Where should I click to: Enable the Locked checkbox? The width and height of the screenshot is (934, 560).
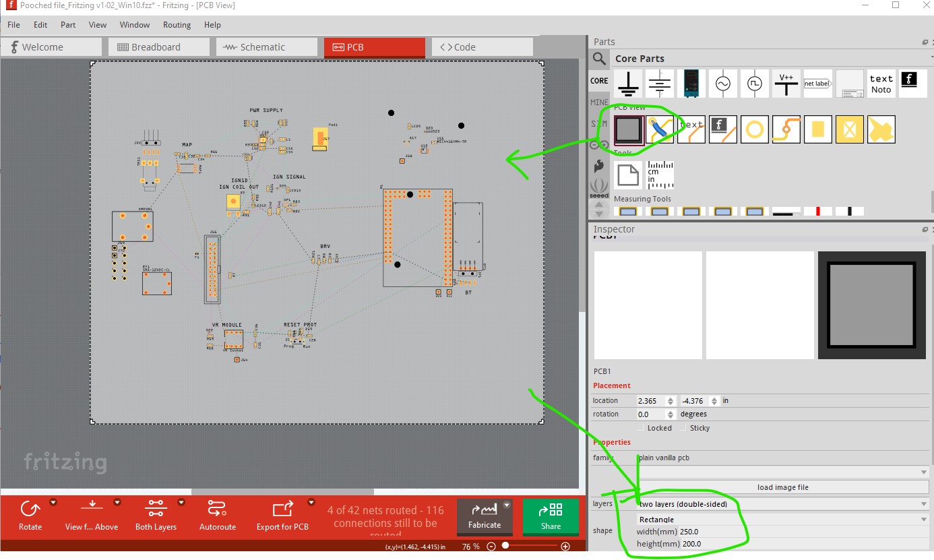click(641, 428)
